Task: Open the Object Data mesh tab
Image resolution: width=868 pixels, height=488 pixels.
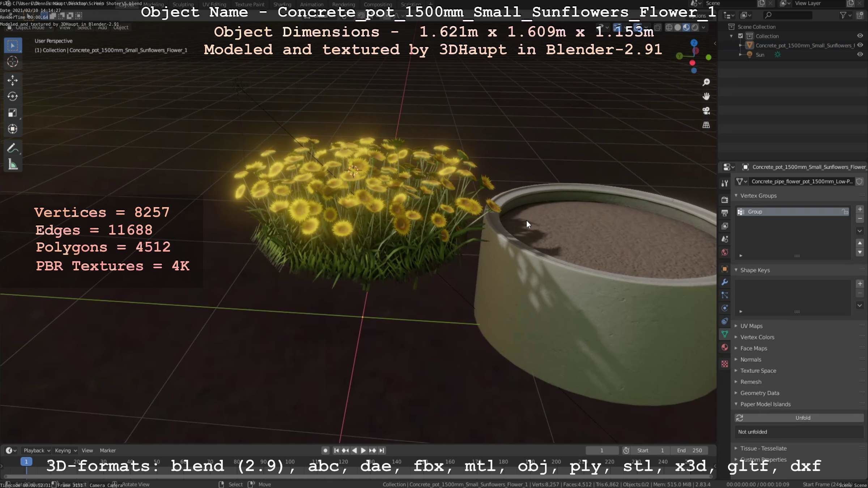Action: [724, 334]
